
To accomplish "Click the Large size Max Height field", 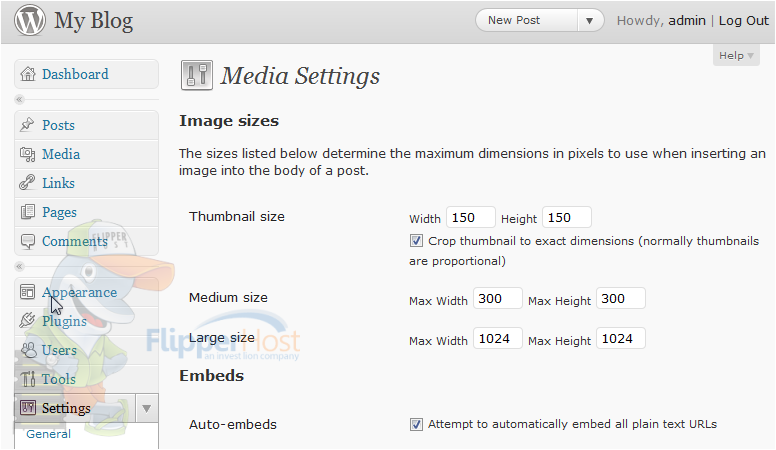I will (621, 339).
